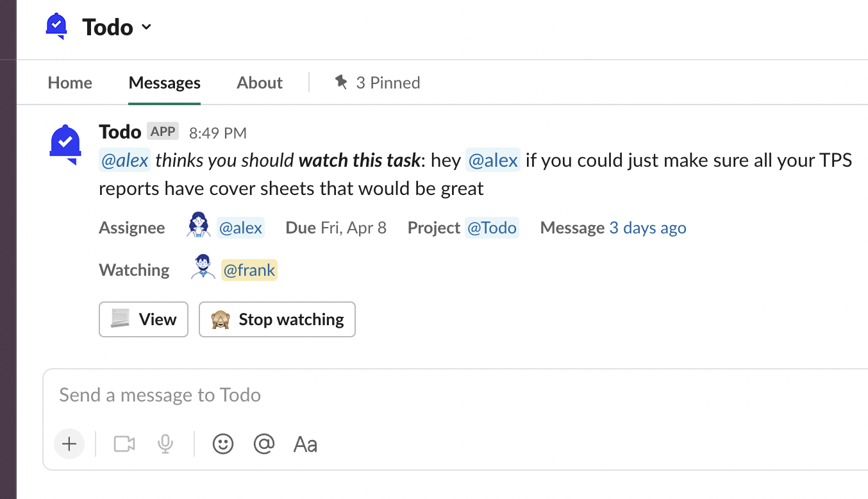The width and height of the screenshot is (868, 499).
Task: Click Alex's avatar next to Assignee
Action: [199, 227]
